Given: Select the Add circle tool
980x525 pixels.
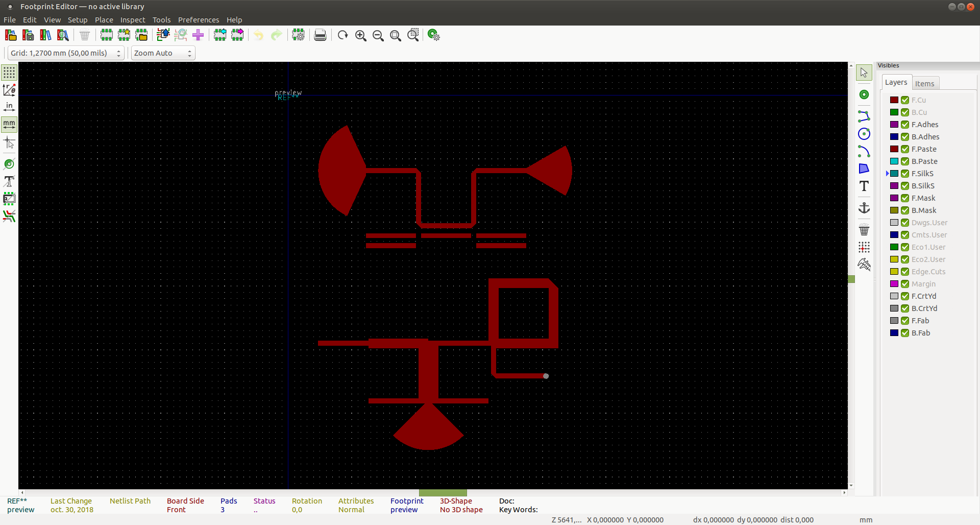Looking at the screenshot, I should click(864, 134).
